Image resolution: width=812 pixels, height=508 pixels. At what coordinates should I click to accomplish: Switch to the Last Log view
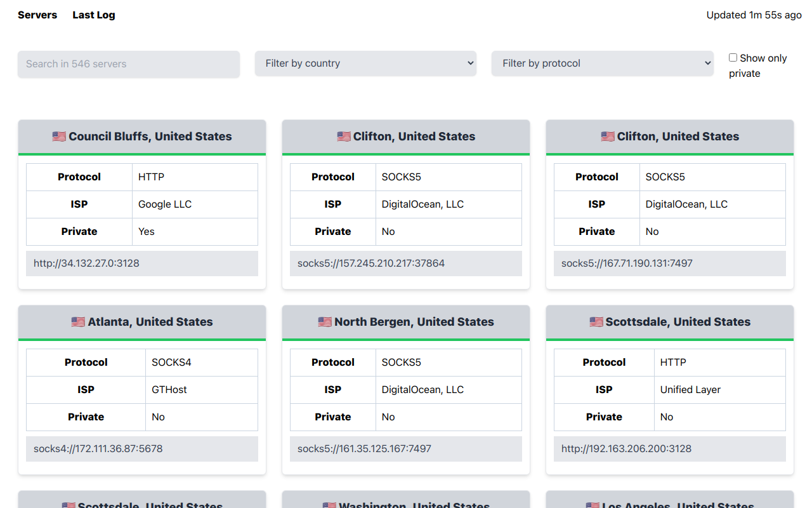coord(93,15)
